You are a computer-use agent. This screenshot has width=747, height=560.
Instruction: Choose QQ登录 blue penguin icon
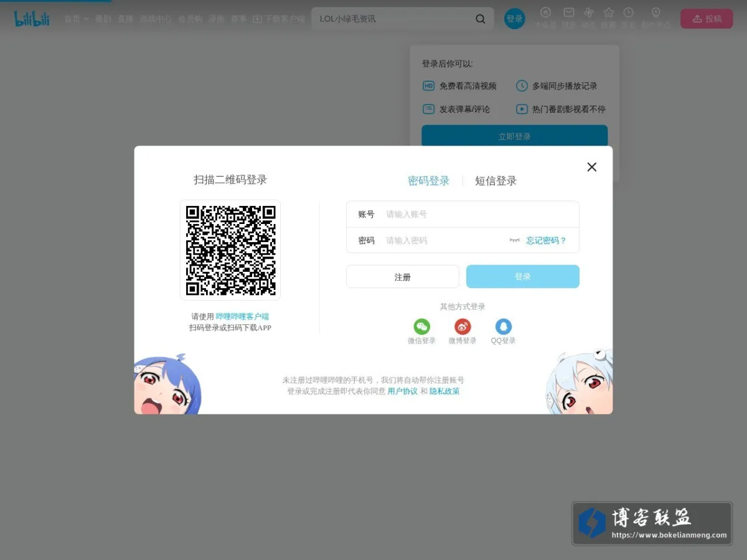tap(504, 327)
